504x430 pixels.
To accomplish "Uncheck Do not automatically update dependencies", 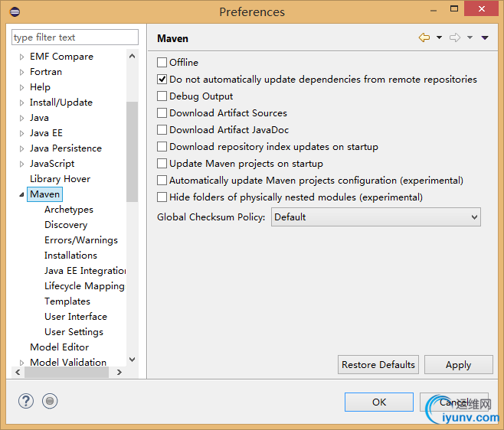I will [162, 80].
